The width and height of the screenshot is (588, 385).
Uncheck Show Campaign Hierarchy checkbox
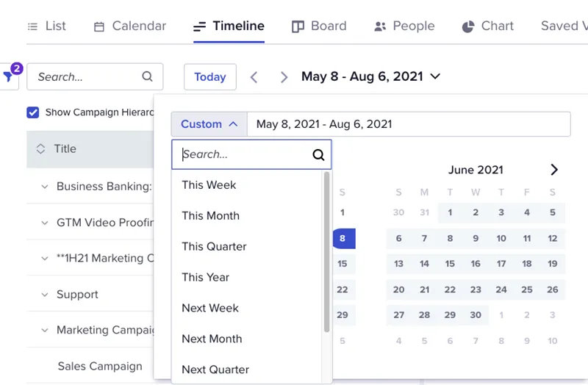[33, 112]
